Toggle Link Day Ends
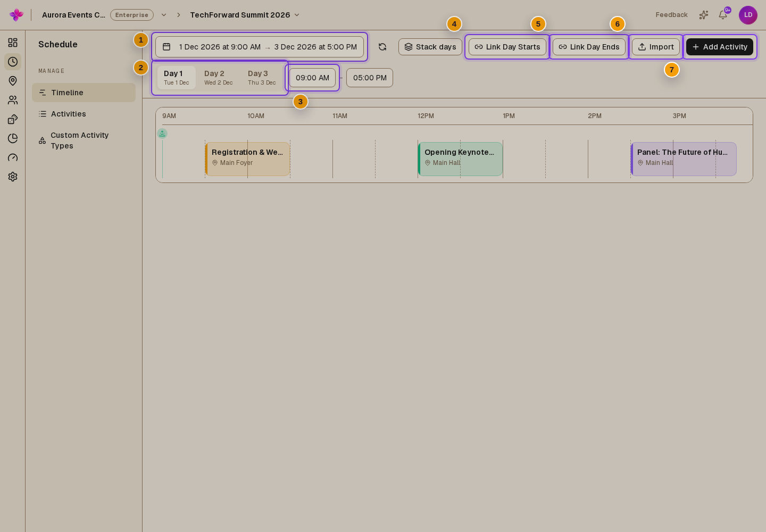This screenshot has width=766, height=532. point(589,47)
